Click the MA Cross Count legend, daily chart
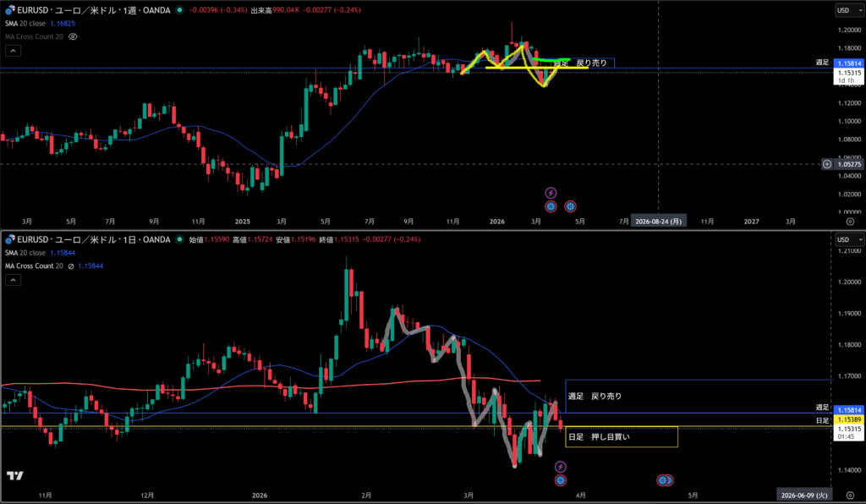Screen dimensions: 866x504 click(34, 266)
